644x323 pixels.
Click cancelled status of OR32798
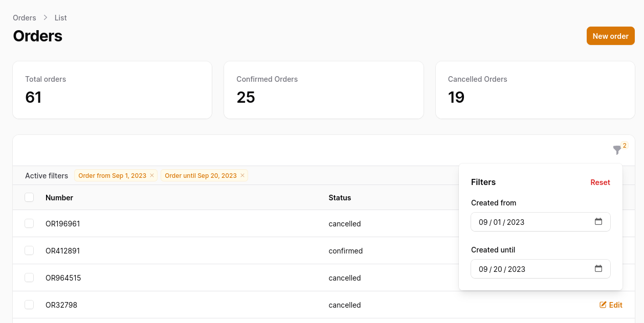(x=345, y=305)
